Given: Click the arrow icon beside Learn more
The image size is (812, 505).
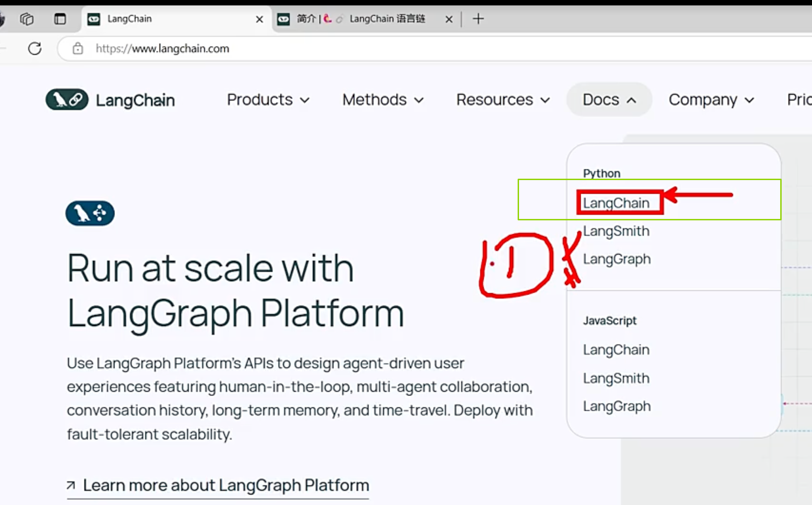Looking at the screenshot, I should point(71,485).
